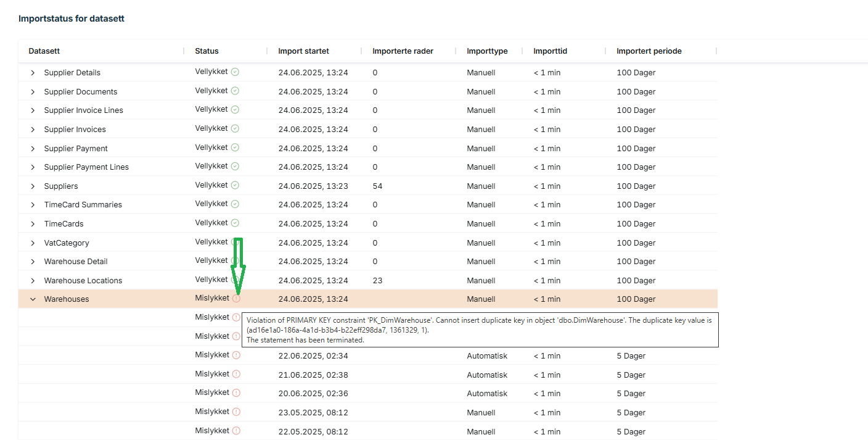The image size is (868, 440).
Task: Click the Mislykket status on Warehouses row
Action: click(x=212, y=298)
